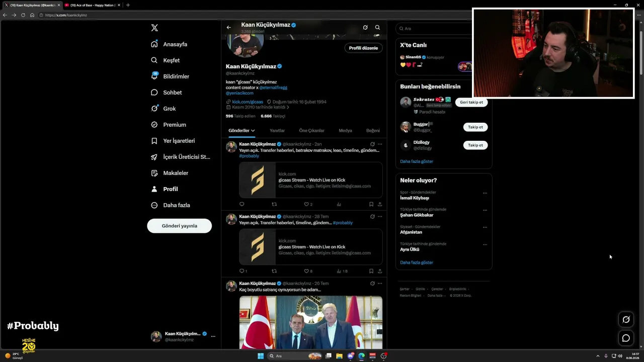
Task: Repost the 28 Tem post
Action: click(x=274, y=271)
